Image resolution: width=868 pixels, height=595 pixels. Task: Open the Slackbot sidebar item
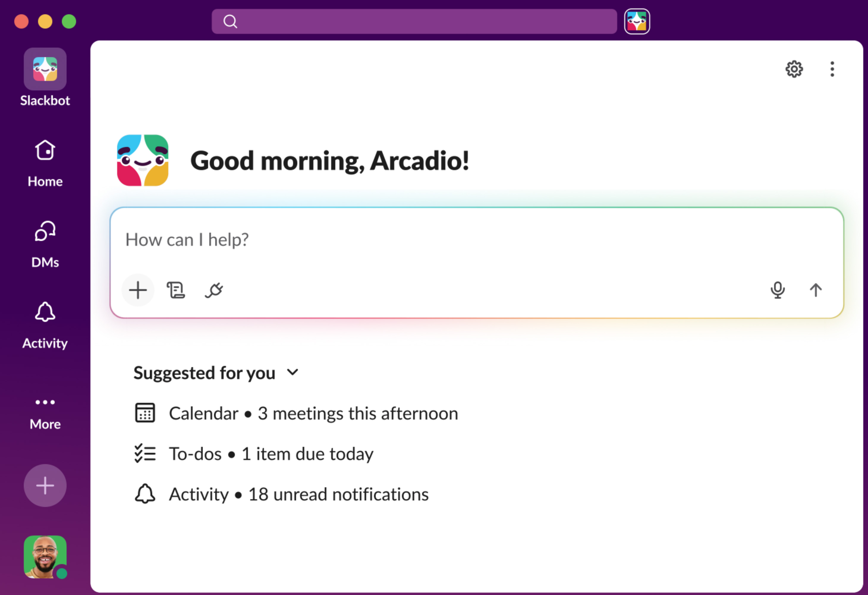pyautogui.click(x=45, y=77)
